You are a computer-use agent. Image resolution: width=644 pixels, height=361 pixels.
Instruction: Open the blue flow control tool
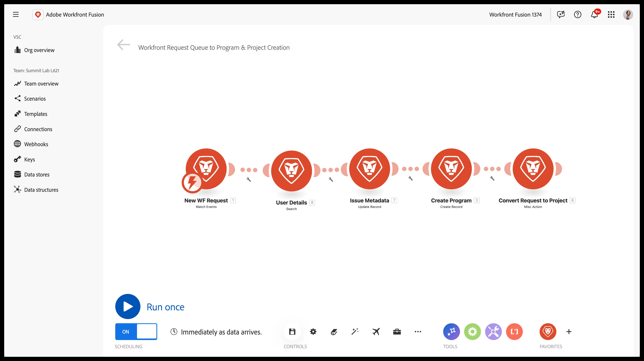[451, 332]
